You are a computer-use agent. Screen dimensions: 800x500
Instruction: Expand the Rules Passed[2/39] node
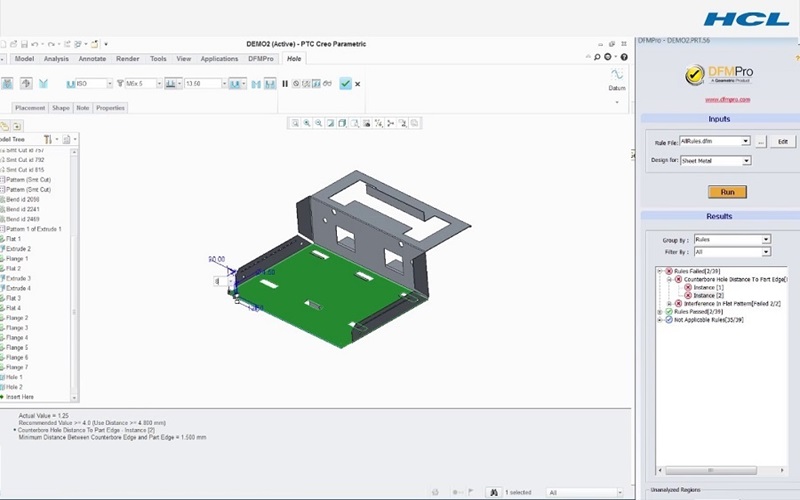[660, 312]
